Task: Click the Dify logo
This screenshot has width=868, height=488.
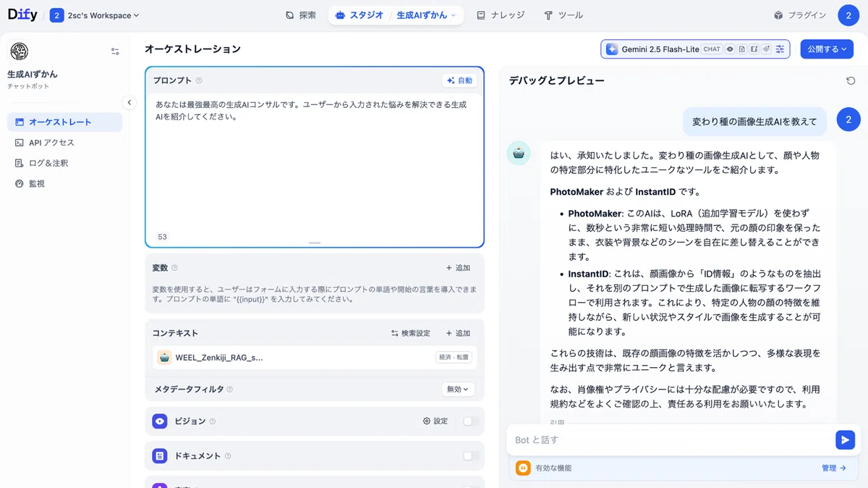Action: pyautogui.click(x=22, y=14)
